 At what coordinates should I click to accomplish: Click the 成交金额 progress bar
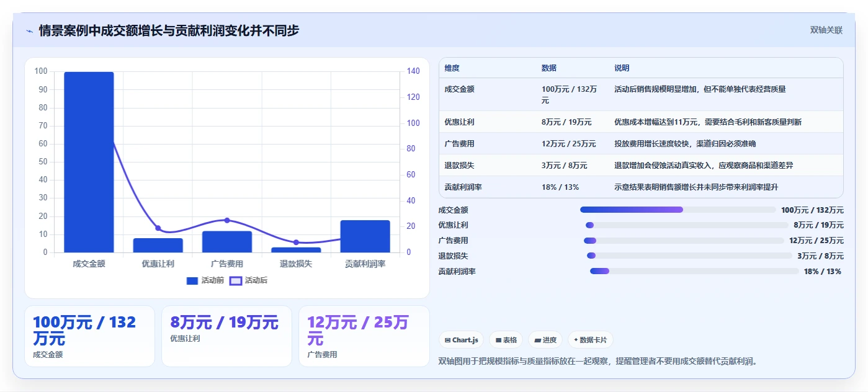678,210
